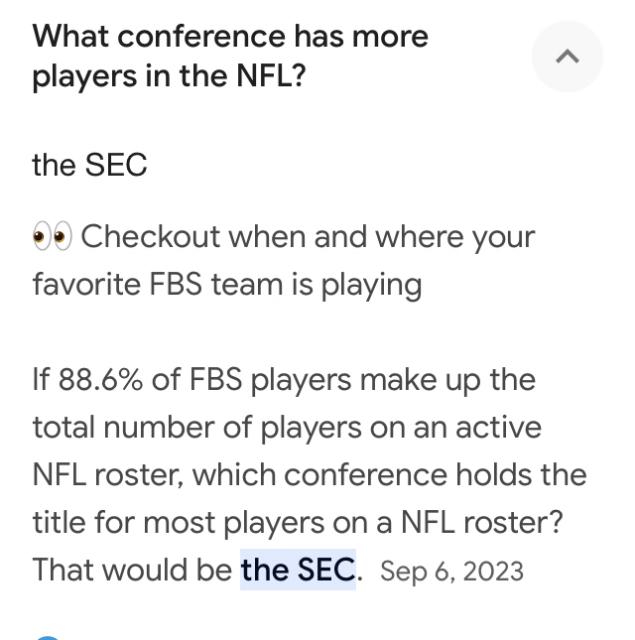The height and width of the screenshot is (640, 635).
Task: Click the "players in the NFL?" heading line
Action: tap(168, 77)
